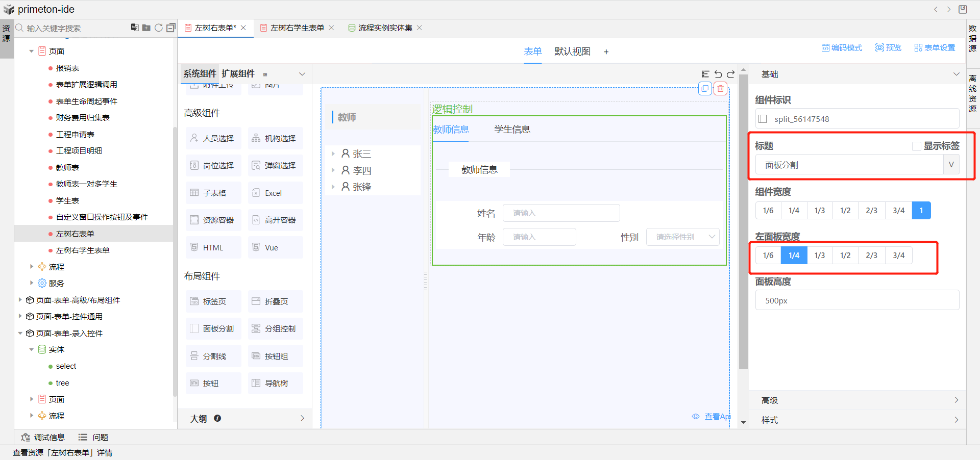Refresh the resource tree
Viewport: 980px width, 460px height.
159,28
